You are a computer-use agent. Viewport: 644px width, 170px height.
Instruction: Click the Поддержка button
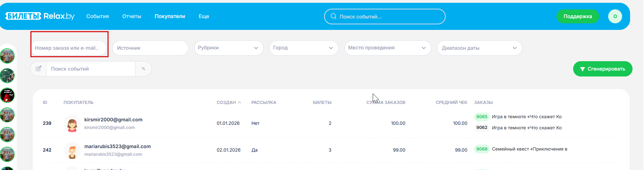pos(577,16)
